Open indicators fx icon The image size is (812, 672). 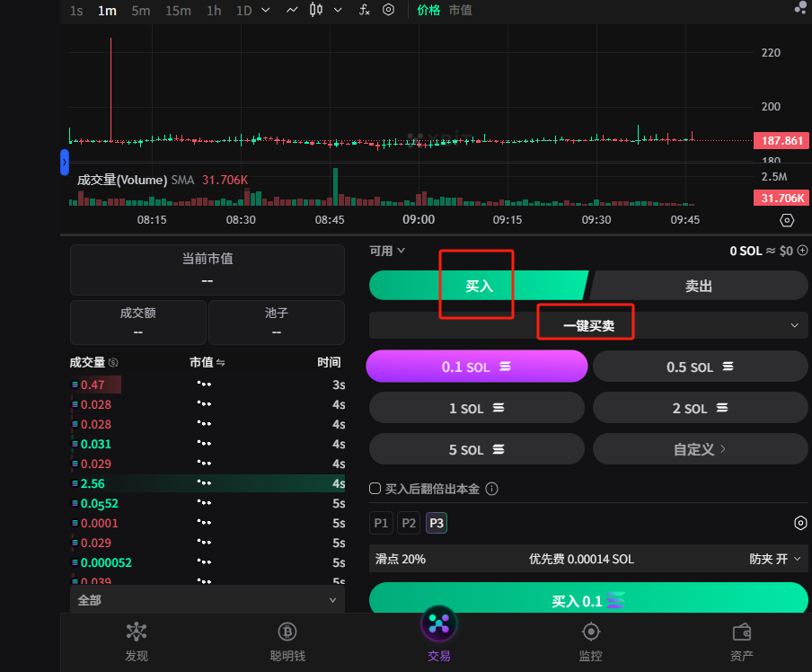365,10
